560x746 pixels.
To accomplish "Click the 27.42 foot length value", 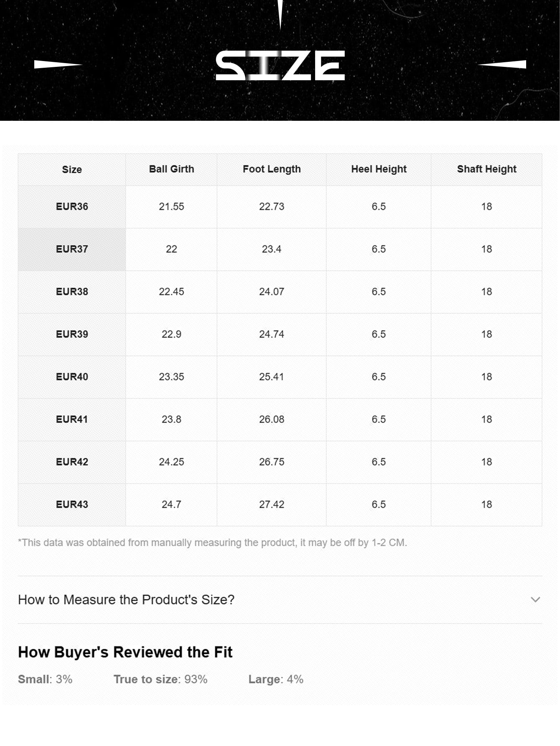I will [272, 504].
